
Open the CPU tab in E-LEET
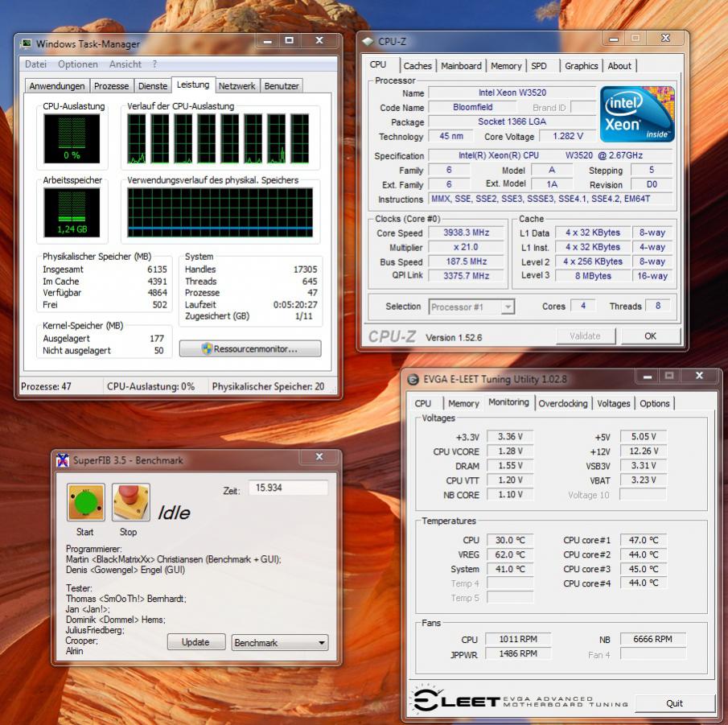[423, 403]
